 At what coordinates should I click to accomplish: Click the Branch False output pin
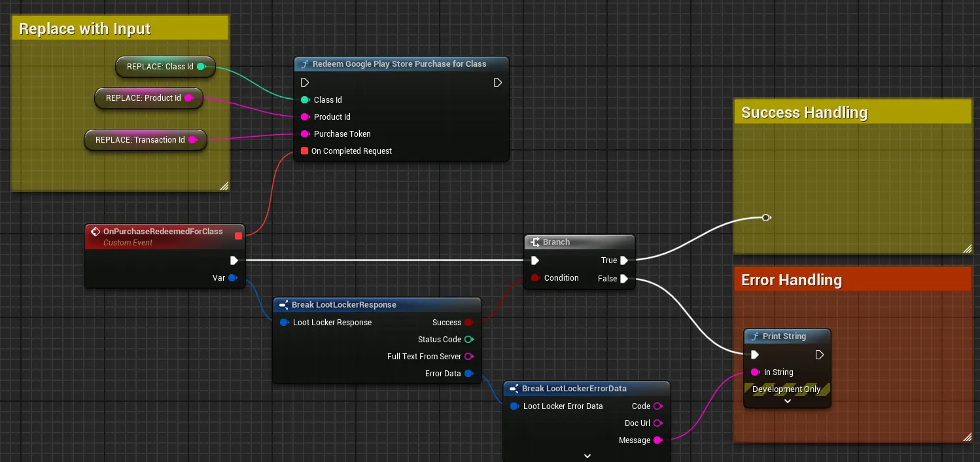coord(624,278)
